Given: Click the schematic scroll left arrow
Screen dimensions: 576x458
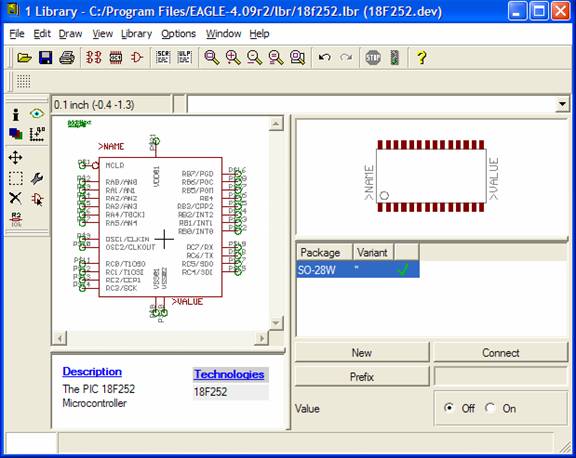Looking at the screenshot, I should coord(60,338).
